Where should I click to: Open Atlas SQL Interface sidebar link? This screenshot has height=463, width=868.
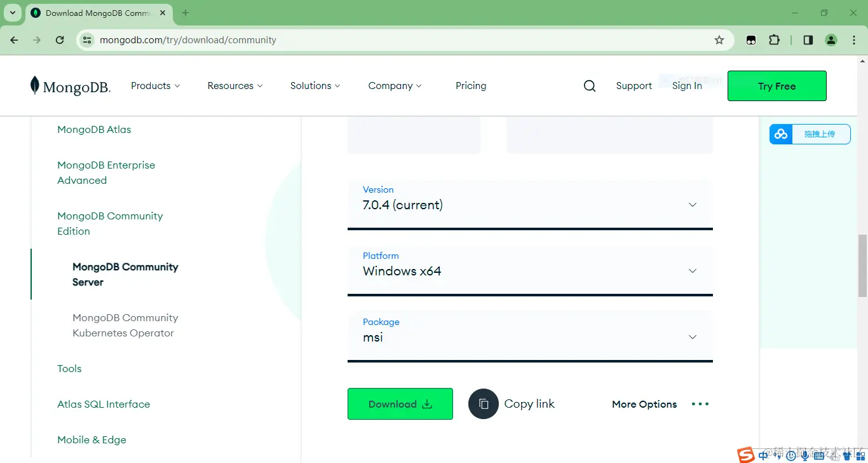tap(104, 404)
